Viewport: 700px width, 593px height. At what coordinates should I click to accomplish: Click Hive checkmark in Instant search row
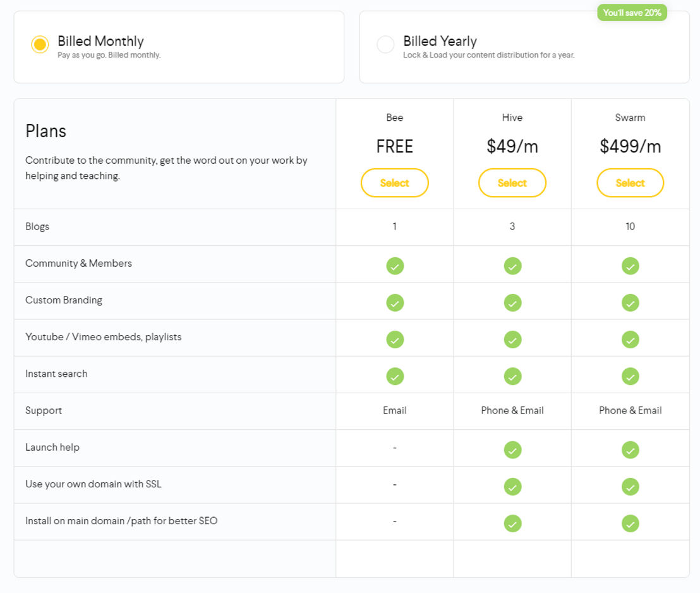coord(512,376)
